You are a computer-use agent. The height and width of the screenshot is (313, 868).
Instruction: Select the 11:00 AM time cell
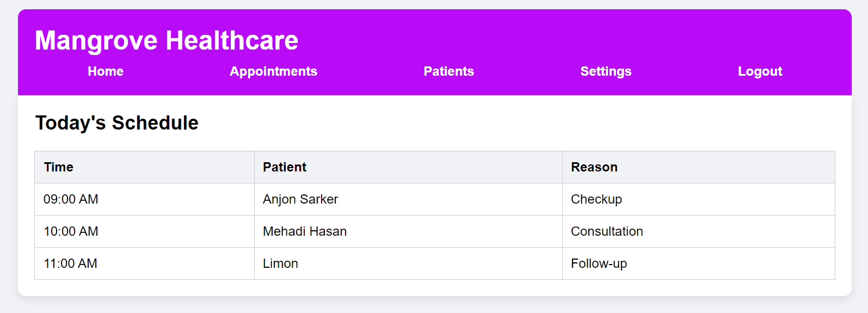(71, 263)
